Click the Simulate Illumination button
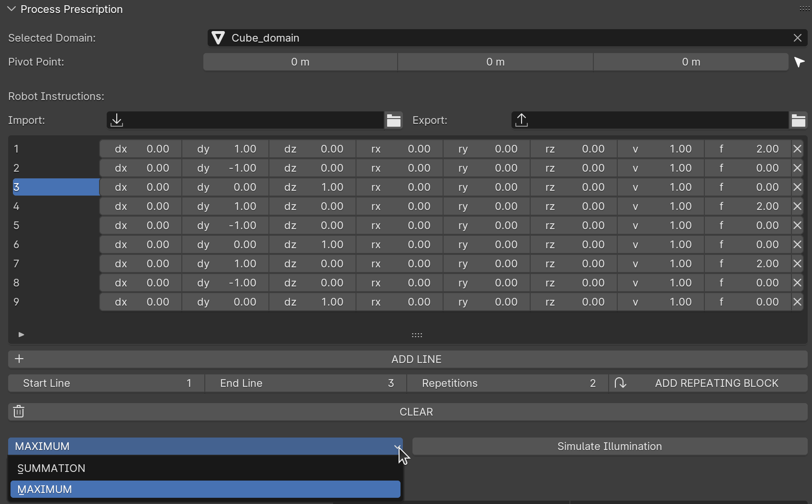Image resolution: width=812 pixels, height=504 pixels. (x=610, y=446)
